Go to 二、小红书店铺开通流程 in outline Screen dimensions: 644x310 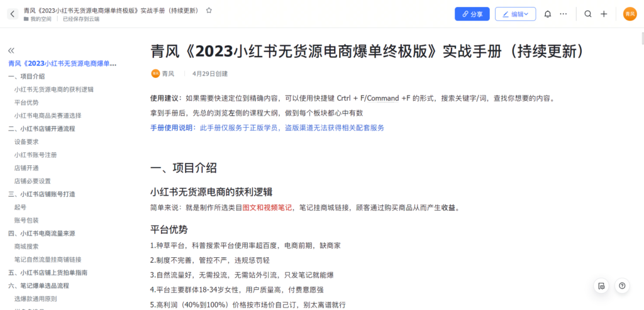[x=42, y=128]
